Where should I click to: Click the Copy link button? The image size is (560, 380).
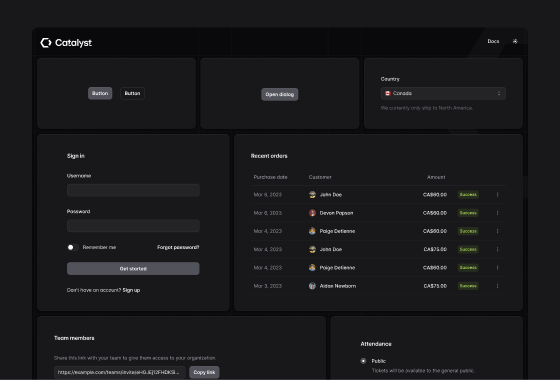click(x=204, y=372)
